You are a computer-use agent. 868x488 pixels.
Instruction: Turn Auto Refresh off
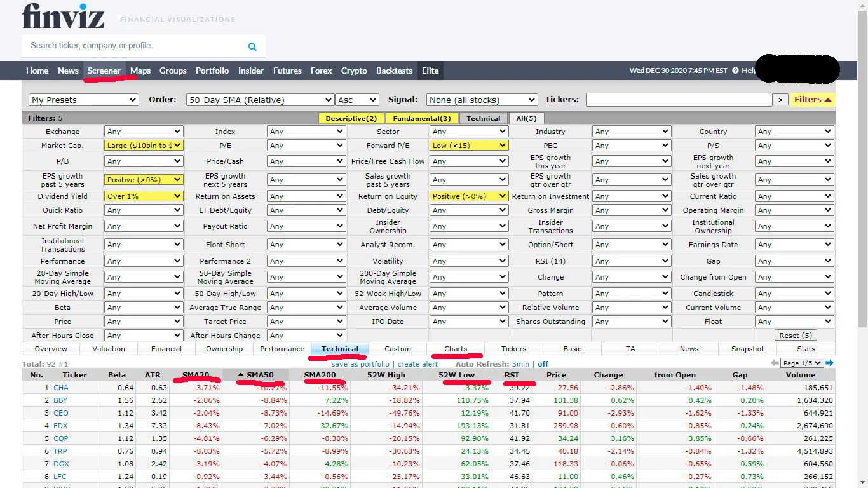(543, 364)
